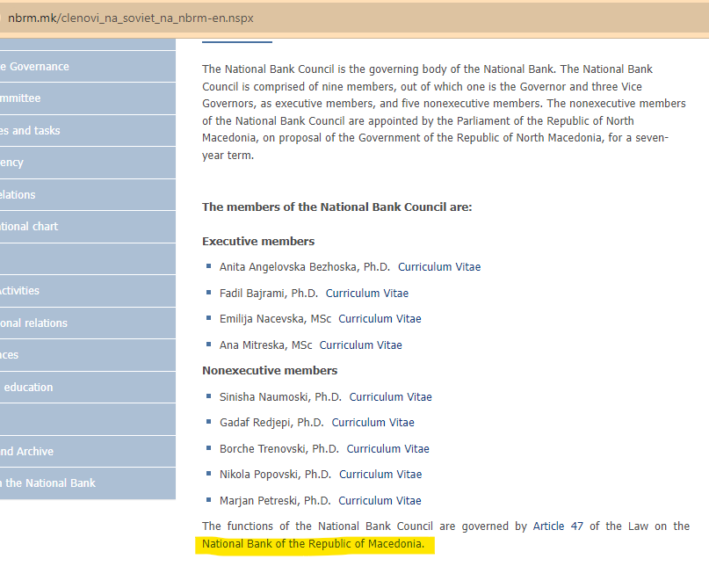
Task: Open Sinisha Naumoski's Curriculum Vitae link
Action: pyautogui.click(x=391, y=397)
